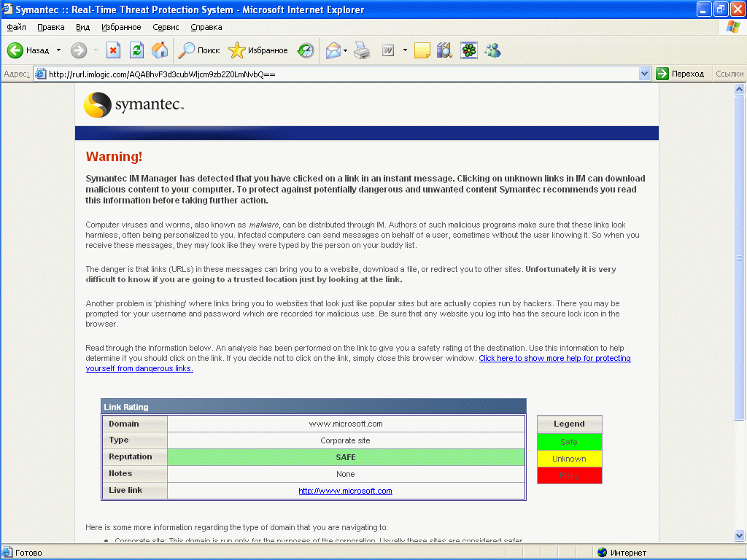Open the link for more help protecting yourself
The image size is (747, 560).
358,363
